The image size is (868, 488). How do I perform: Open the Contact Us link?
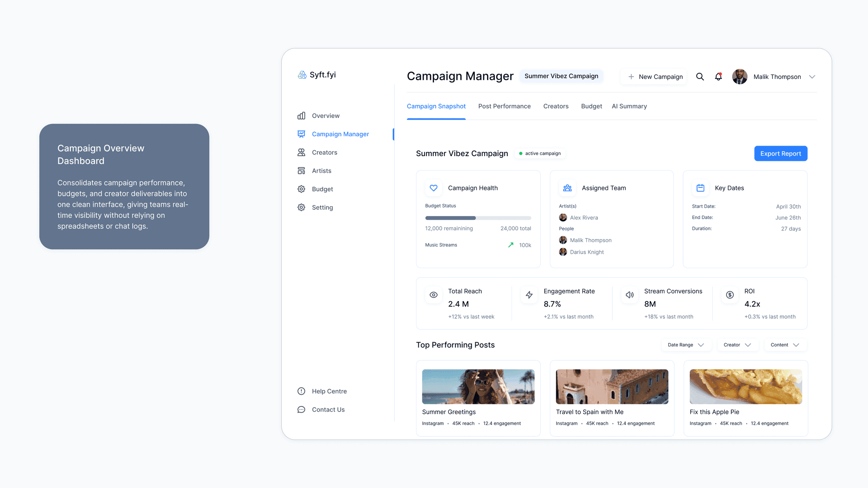[328, 409]
